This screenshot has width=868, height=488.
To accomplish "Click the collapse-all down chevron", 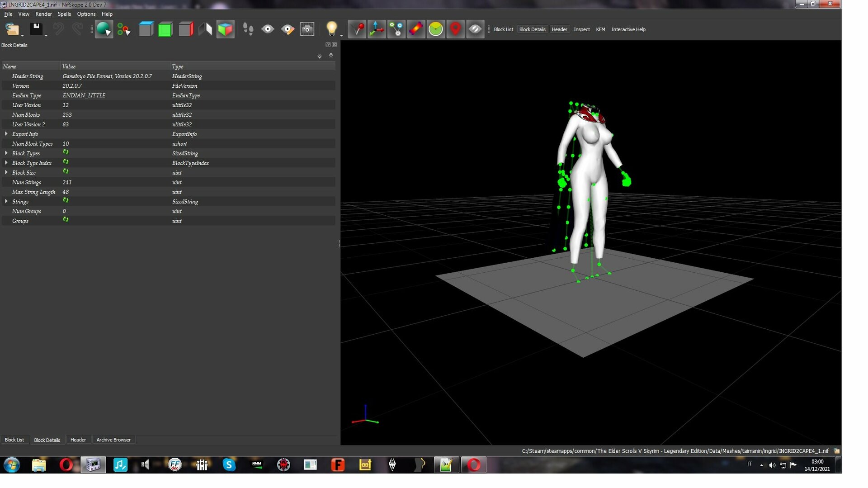I will point(319,56).
